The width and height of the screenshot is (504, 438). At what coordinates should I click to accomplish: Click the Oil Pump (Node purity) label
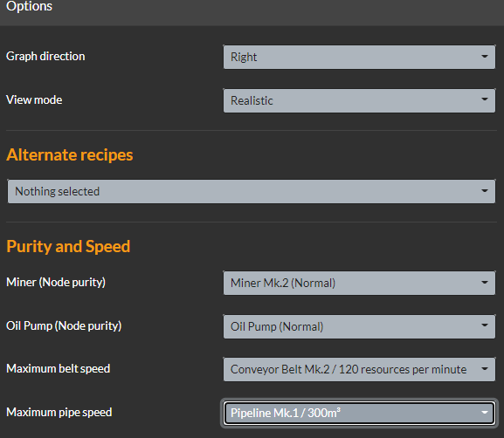coord(64,326)
